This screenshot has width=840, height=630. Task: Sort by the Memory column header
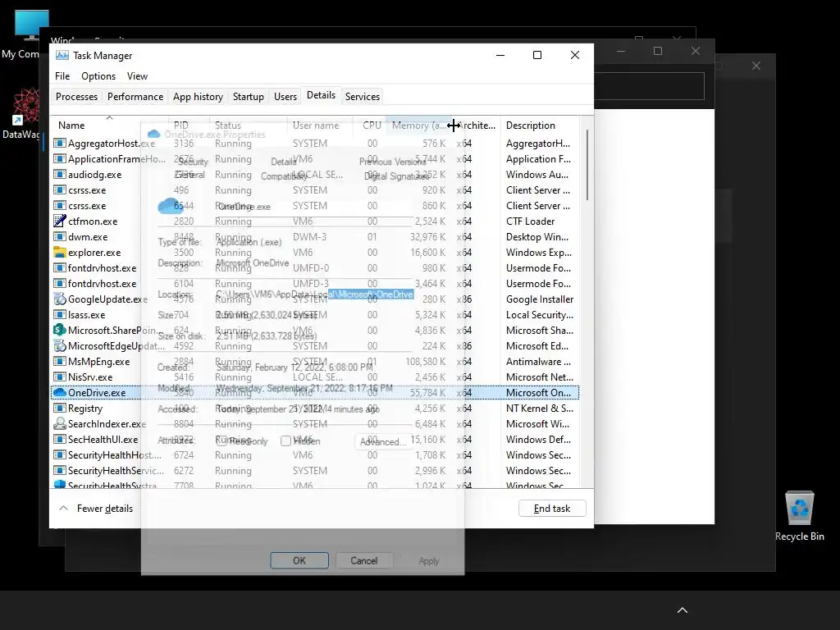pyautogui.click(x=418, y=125)
